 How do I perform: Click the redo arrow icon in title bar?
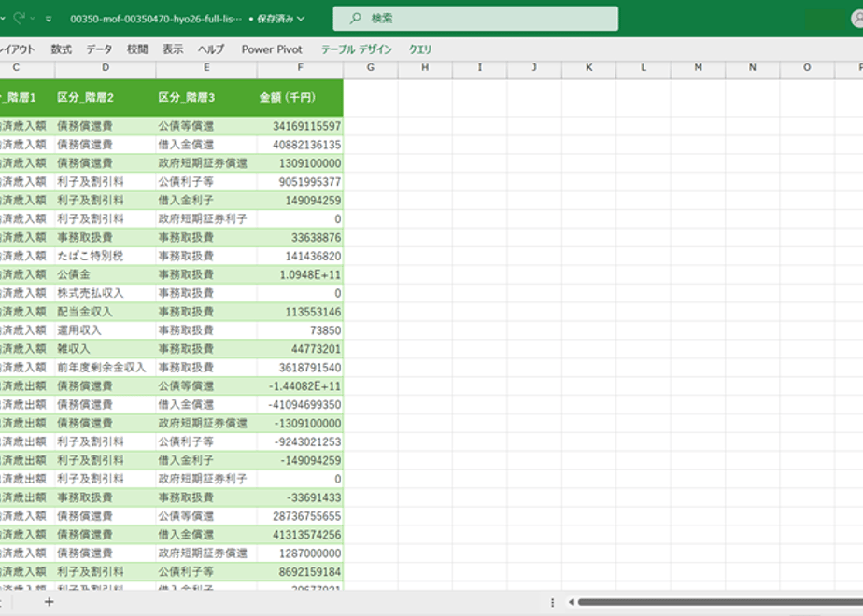click(x=20, y=18)
